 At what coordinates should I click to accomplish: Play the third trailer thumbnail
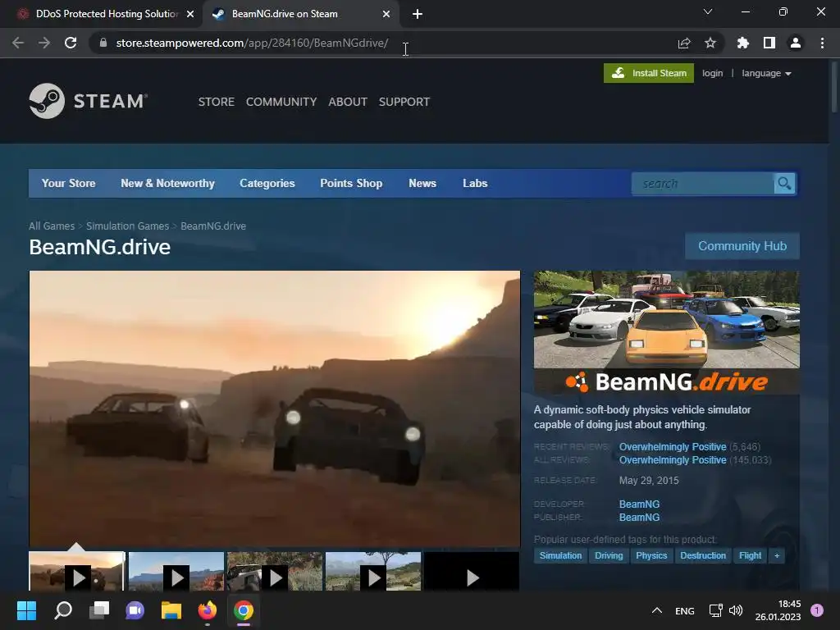click(x=275, y=572)
